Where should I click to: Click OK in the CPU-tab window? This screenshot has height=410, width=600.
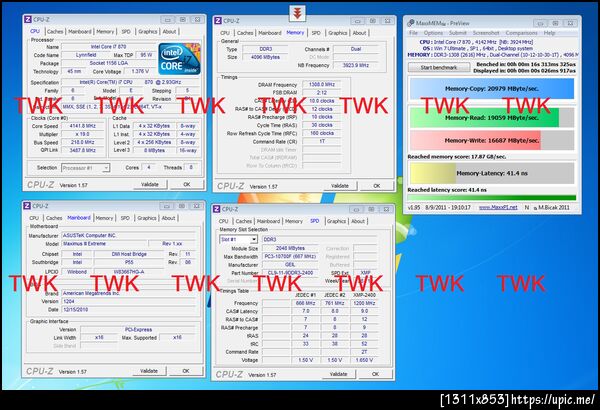187,185
